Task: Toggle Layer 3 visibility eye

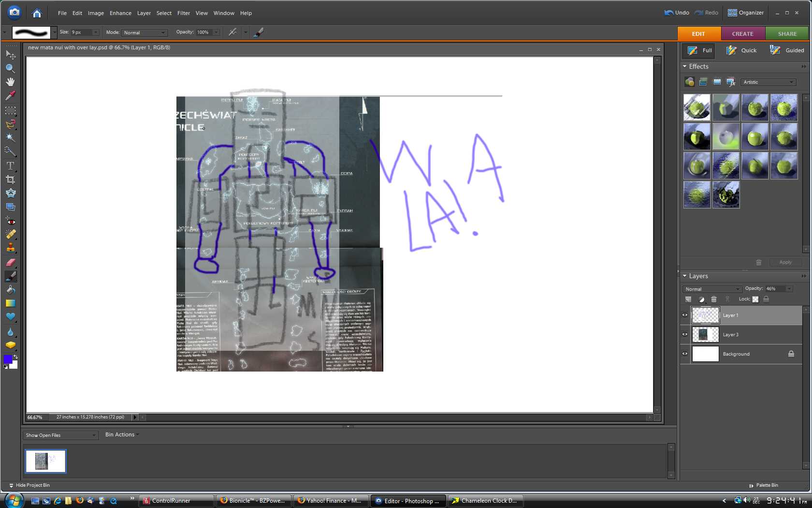Action: click(x=685, y=335)
